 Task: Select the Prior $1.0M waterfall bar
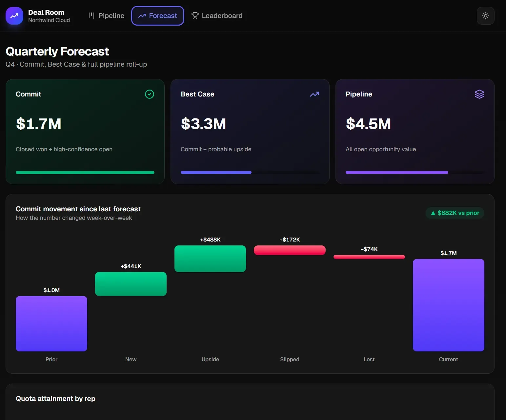pos(51,324)
